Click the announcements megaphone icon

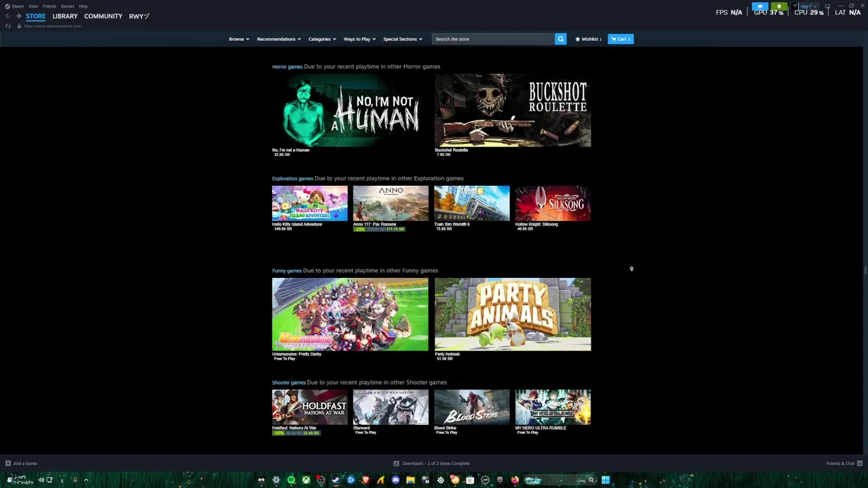click(760, 6)
